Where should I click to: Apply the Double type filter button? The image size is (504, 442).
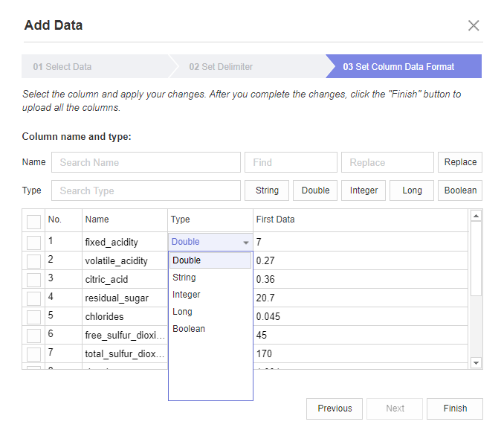tap(315, 190)
